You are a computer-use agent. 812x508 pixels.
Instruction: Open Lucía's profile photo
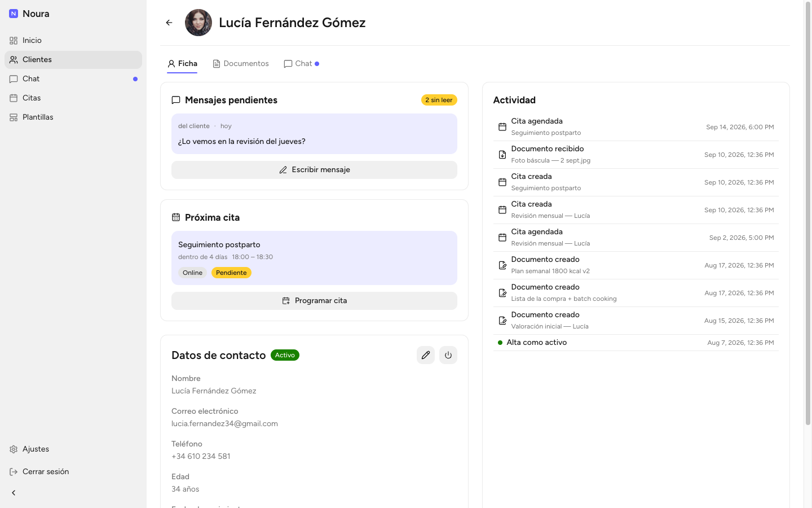(198, 23)
